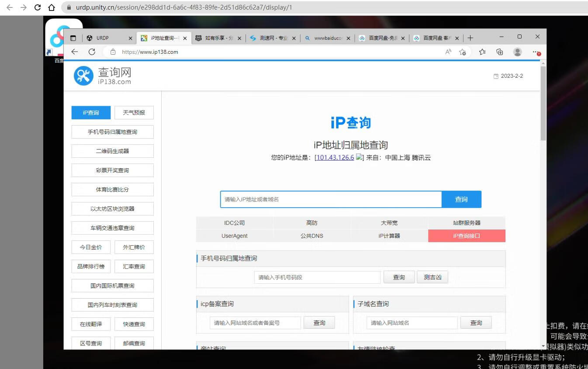
Task: Click the Edge profile avatar icon
Action: coord(518,52)
